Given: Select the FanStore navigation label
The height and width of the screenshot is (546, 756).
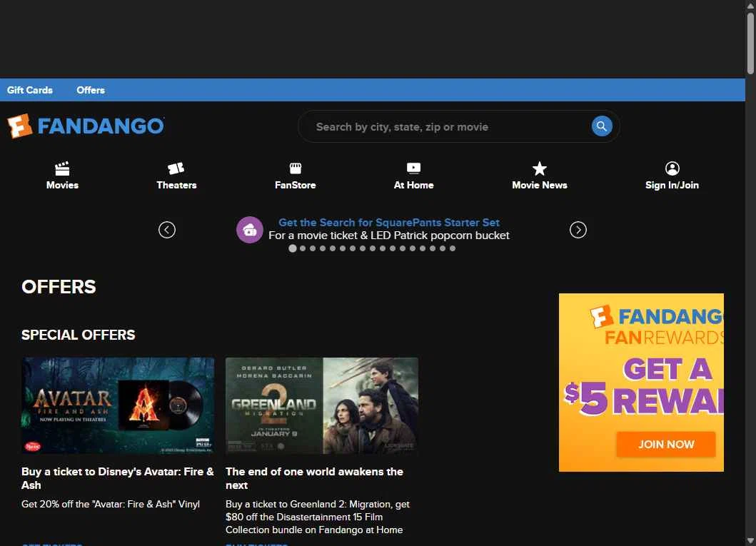Looking at the screenshot, I should (x=295, y=185).
